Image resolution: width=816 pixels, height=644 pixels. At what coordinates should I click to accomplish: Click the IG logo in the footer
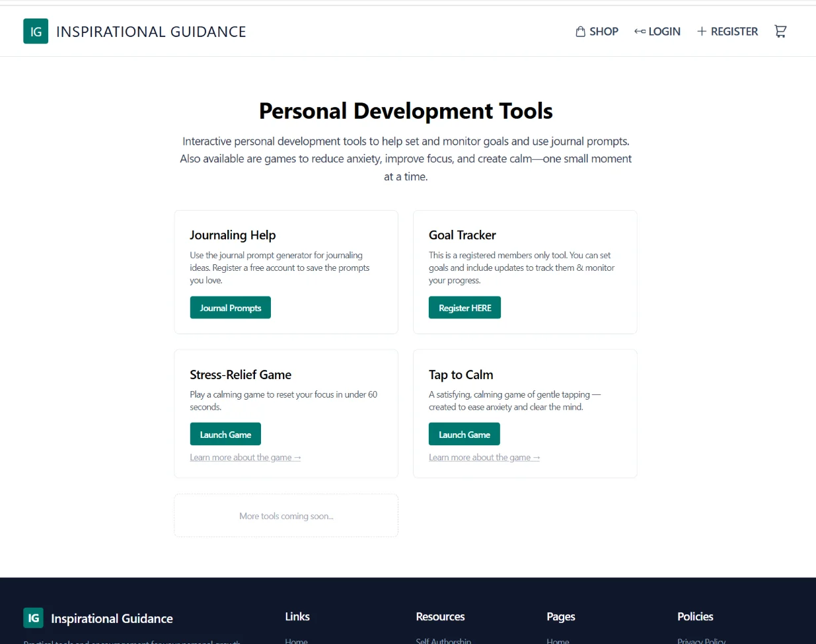click(x=33, y=618)
